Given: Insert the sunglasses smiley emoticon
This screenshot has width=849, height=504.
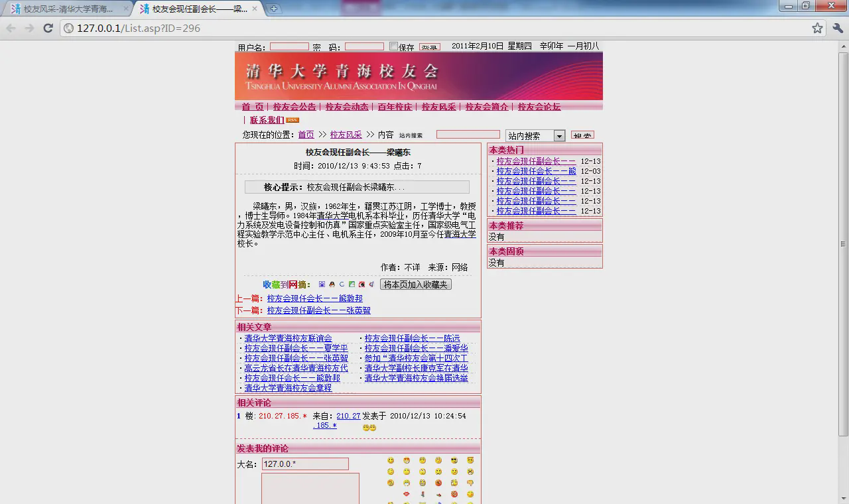Looking at the screenshot, I should click(454, 460).
